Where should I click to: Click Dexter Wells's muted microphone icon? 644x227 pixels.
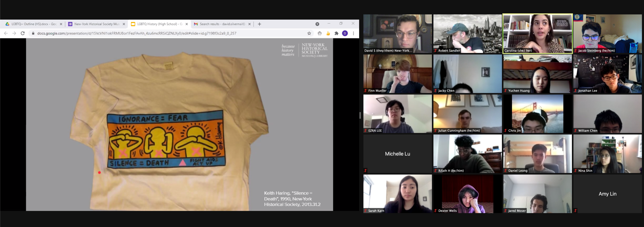435,211
